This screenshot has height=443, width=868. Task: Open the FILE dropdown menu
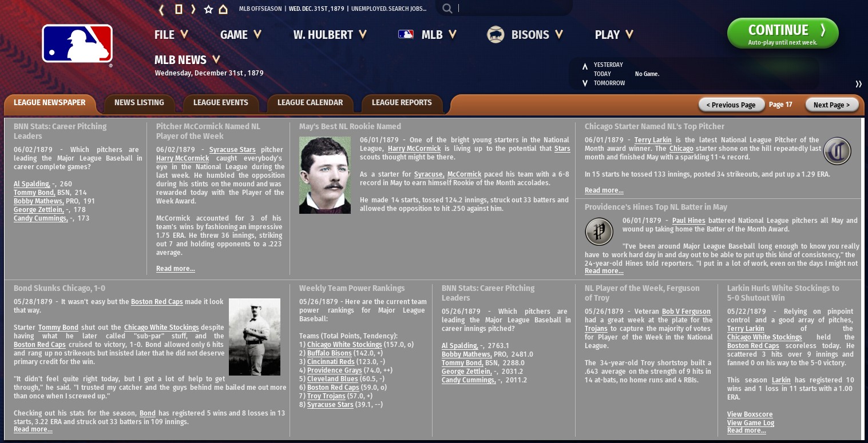point(171,35)
